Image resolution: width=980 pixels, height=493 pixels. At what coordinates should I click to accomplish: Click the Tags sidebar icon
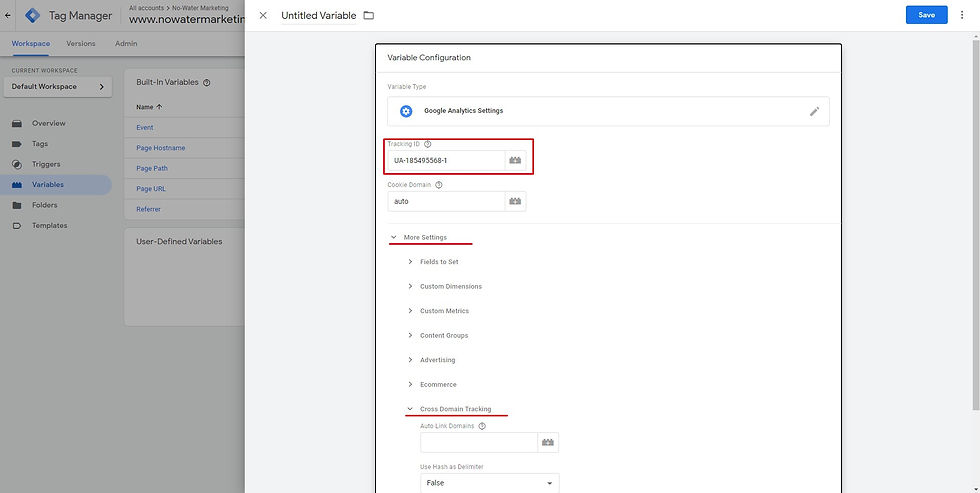(x=17, y=144)
